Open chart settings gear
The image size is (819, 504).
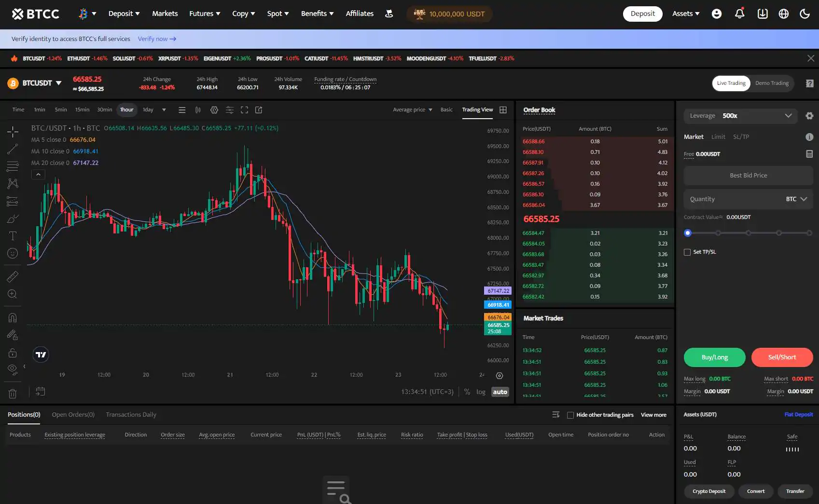pyautogui.click(x=214, y=110)
